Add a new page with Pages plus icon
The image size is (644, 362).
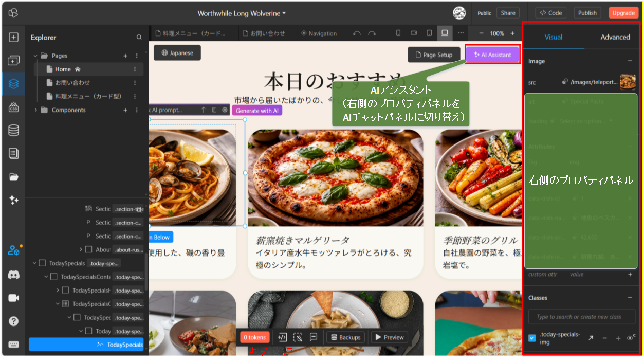pos(125,56)
